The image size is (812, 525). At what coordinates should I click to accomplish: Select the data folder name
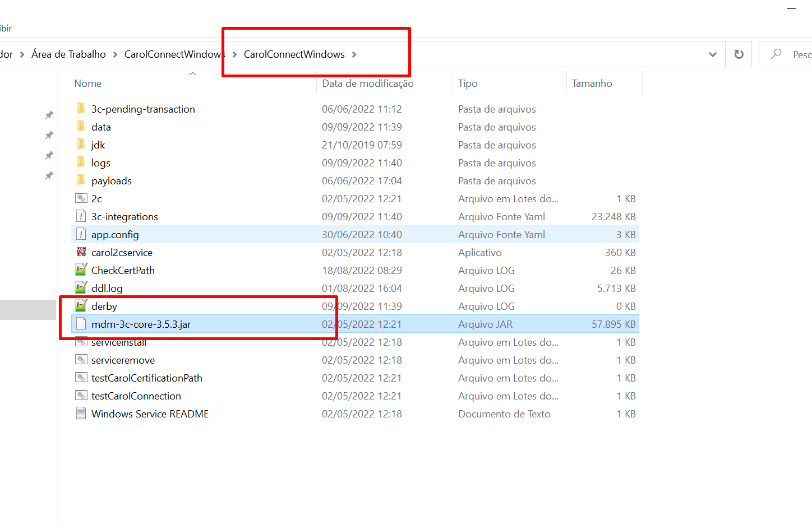101,127
